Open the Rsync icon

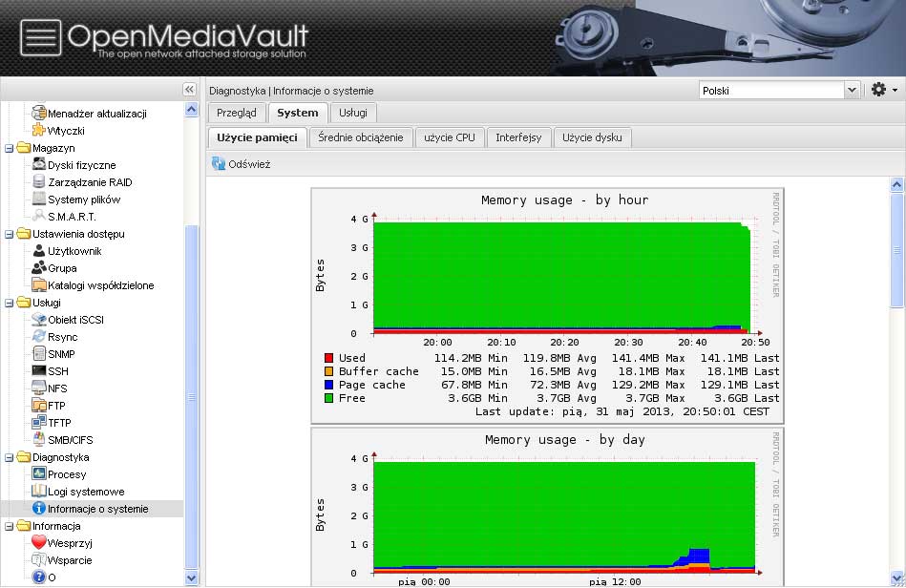[x=39, y=336]
